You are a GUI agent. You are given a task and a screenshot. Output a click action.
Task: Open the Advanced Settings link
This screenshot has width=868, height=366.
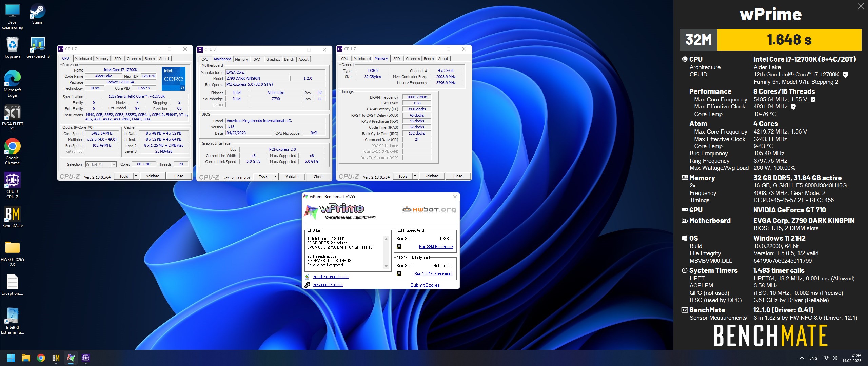click(x=328, y=285)
